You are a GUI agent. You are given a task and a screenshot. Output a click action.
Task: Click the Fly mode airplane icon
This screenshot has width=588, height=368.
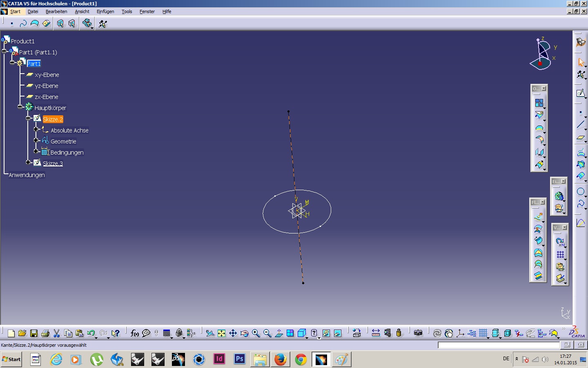tap(210, 333)
